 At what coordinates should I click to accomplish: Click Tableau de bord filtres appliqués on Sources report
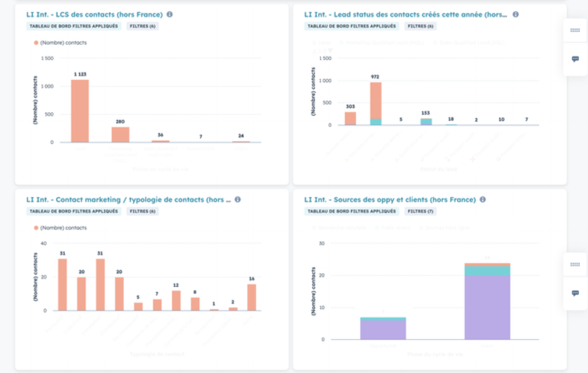[x=352, y=211]
